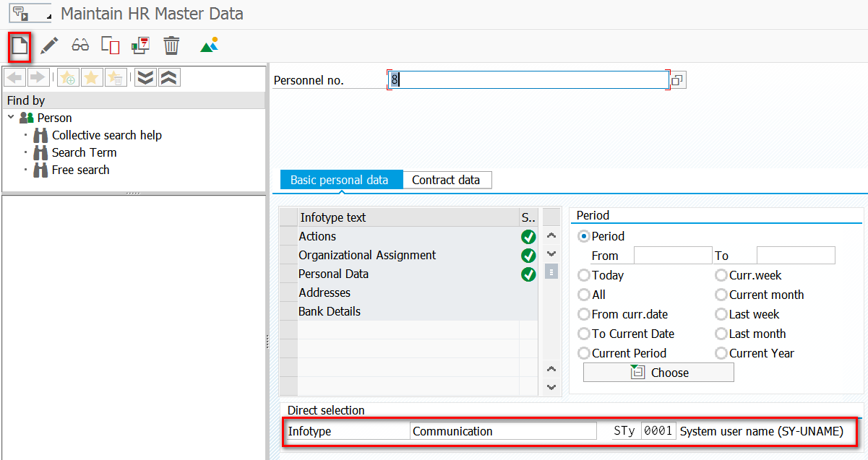Click the green checkmark next to Personal Data
Screen dimensions: 868x460
pyautogui.click(x=528, y=274)
